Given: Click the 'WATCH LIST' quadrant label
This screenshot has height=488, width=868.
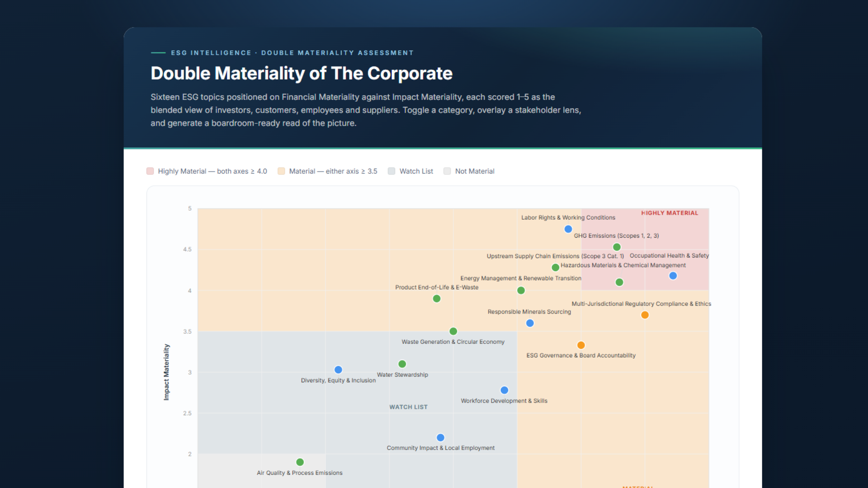Looking at the screenshot, I should tap(409, 407).
